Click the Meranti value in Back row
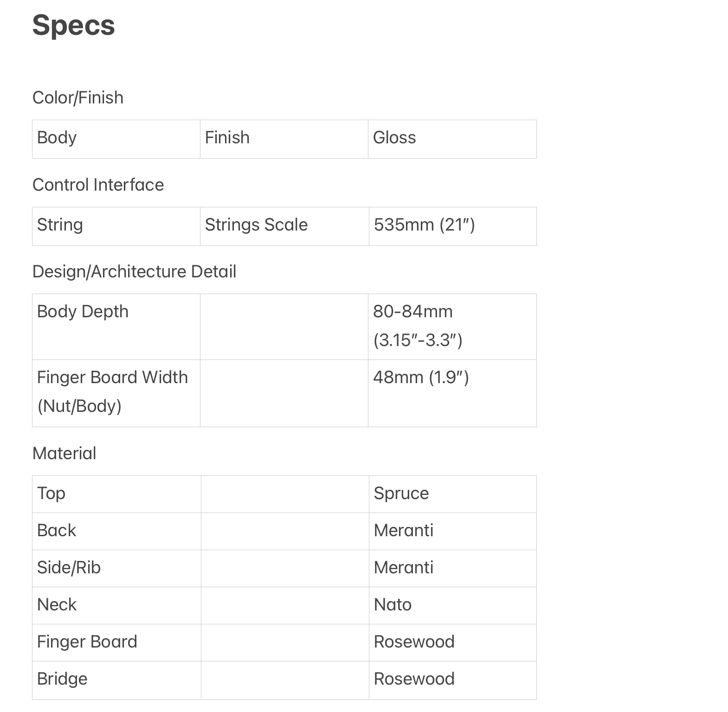The height and width of the screenshot is (712, 728). [404, 531]
